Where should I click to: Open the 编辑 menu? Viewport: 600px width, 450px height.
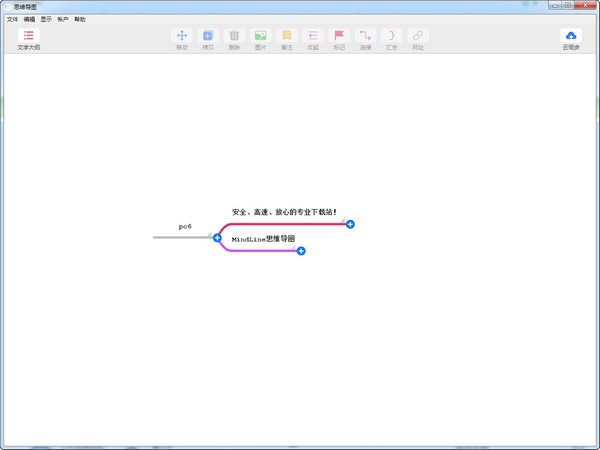tap(29, 19)
